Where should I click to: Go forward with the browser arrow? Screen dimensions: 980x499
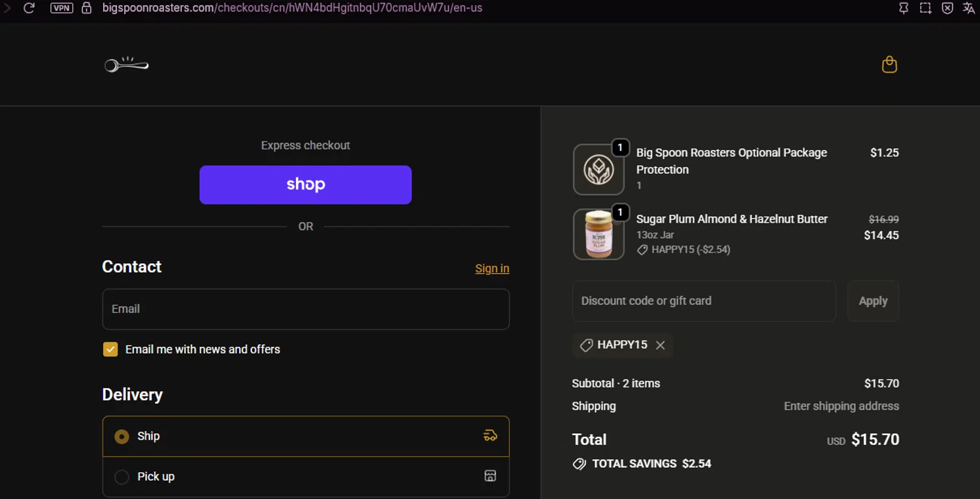(7, 8)
